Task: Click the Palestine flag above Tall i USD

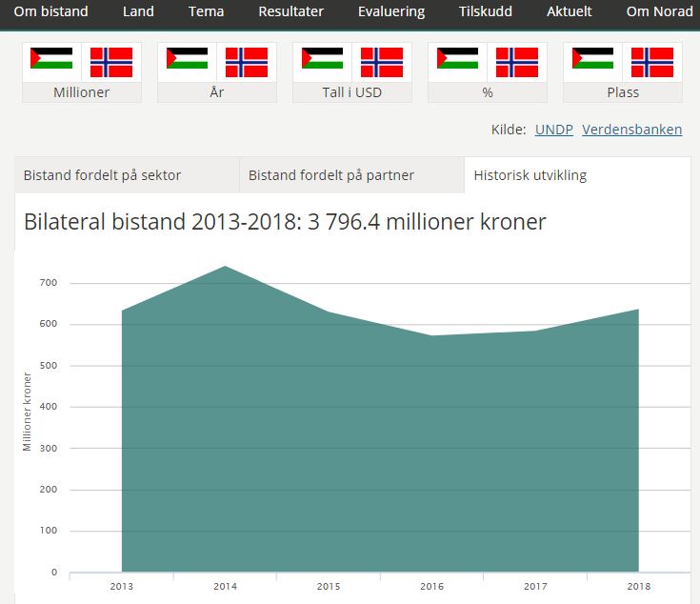Action: (322, 61)
